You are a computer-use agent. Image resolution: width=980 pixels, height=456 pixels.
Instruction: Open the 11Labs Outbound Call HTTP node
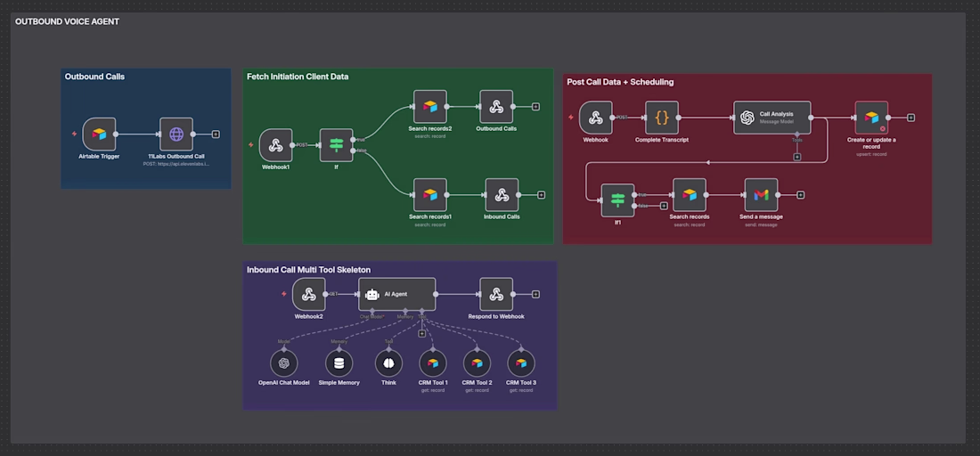[176, 134]
